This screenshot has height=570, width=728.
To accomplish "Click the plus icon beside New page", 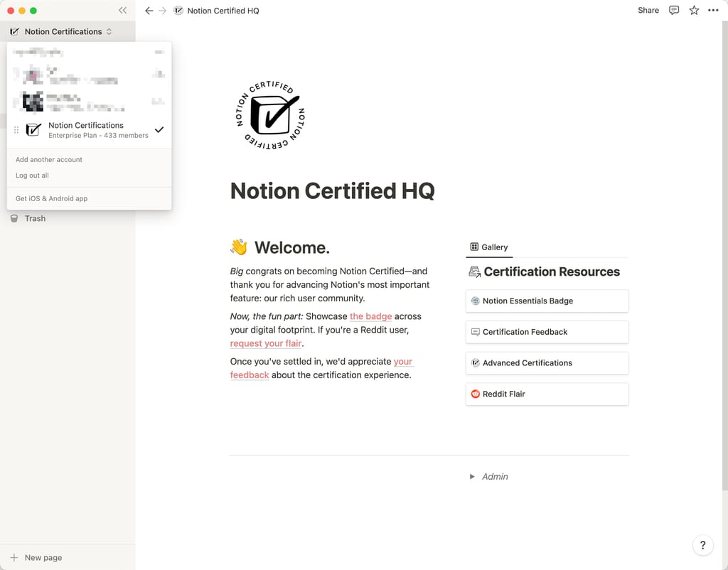I will coord(14,557).
